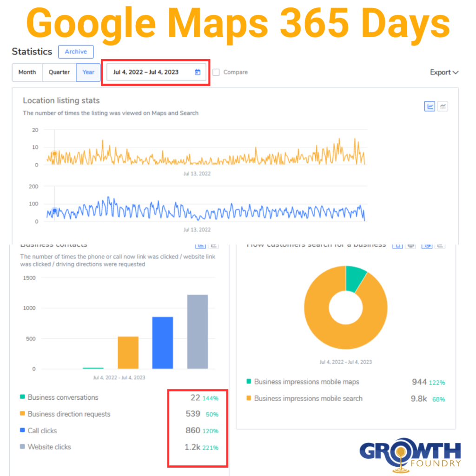Screen dimensions: 476x476
Task: Switch to the Month tab
Action: tap(26, 72)
